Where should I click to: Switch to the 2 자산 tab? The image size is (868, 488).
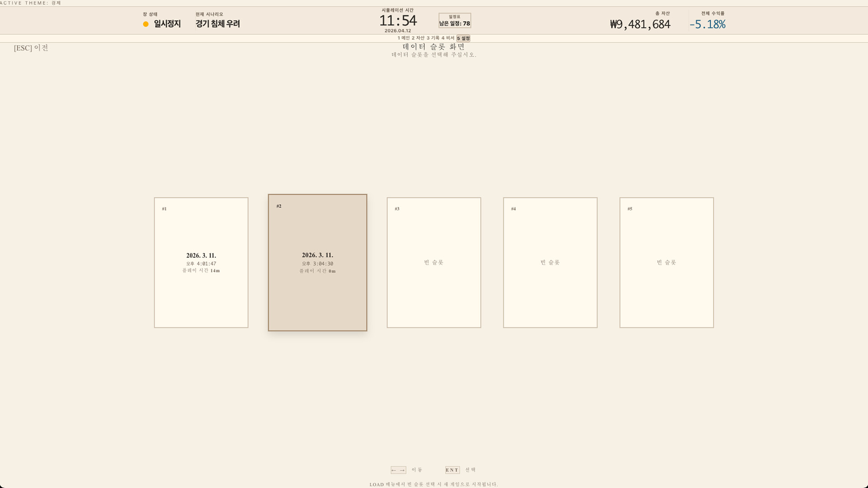[418, 38]
